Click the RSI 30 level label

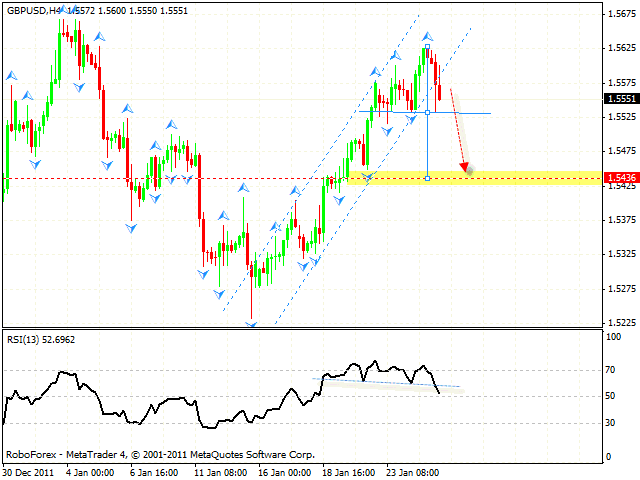click(610, 423)
